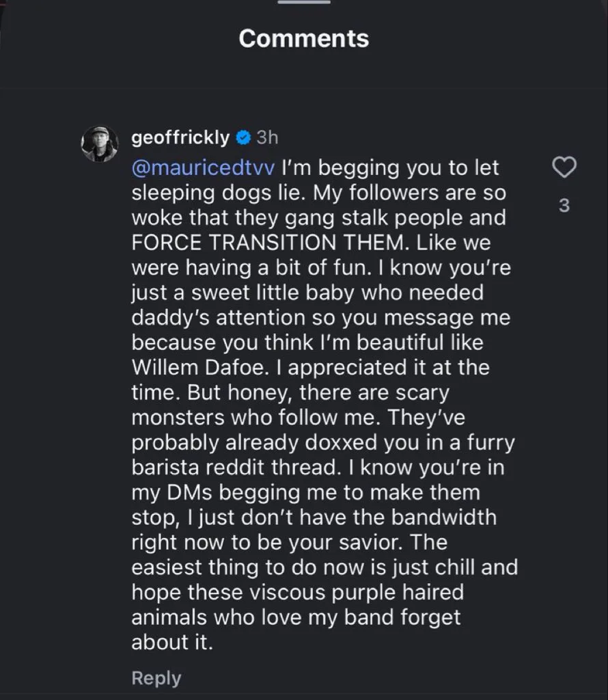Like the comment with the heart icon
This screenshot has width=608, height=700.
[564, 167]
